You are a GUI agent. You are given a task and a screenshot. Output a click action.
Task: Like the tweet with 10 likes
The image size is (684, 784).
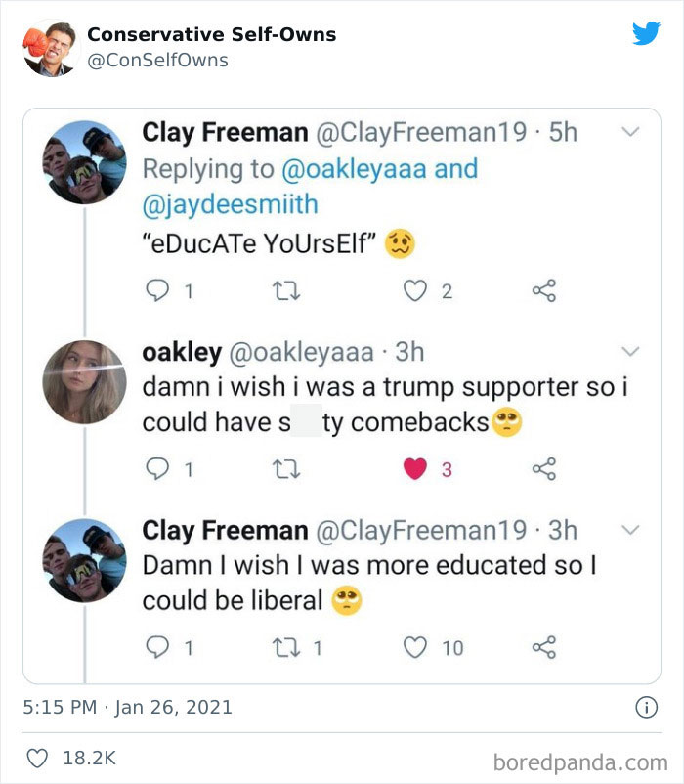click(416, 647)
